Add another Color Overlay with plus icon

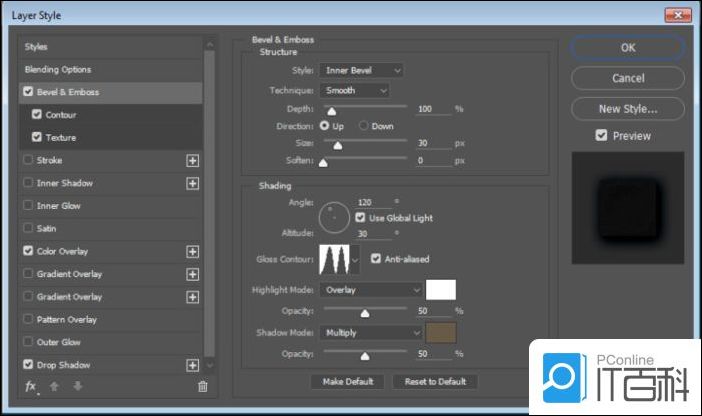[x=192, y=251]
